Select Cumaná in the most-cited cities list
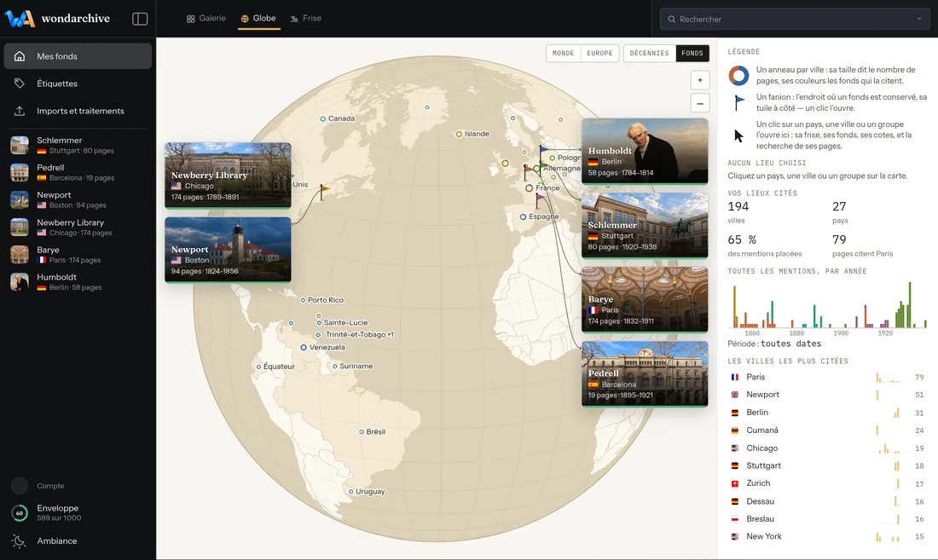 coord(827,430)
